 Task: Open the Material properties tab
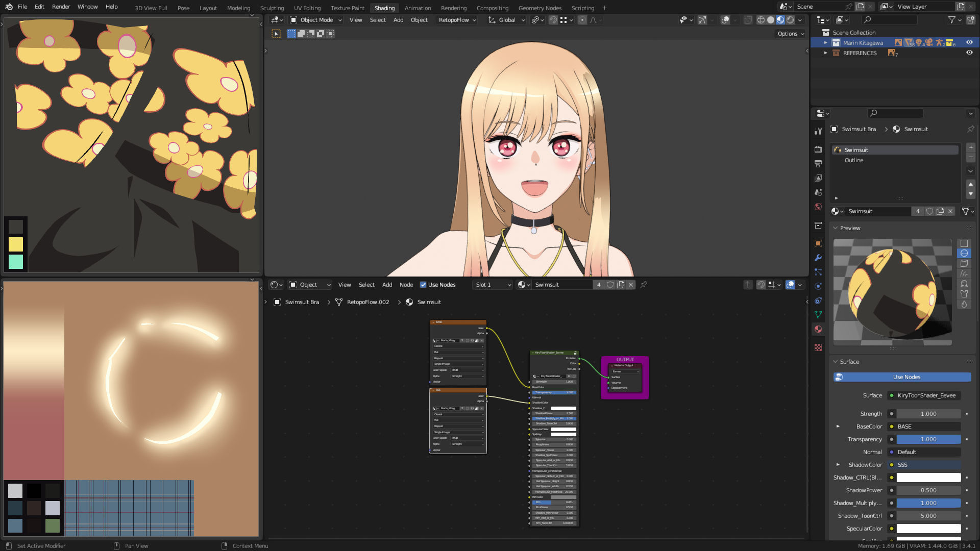pos(818,329)
